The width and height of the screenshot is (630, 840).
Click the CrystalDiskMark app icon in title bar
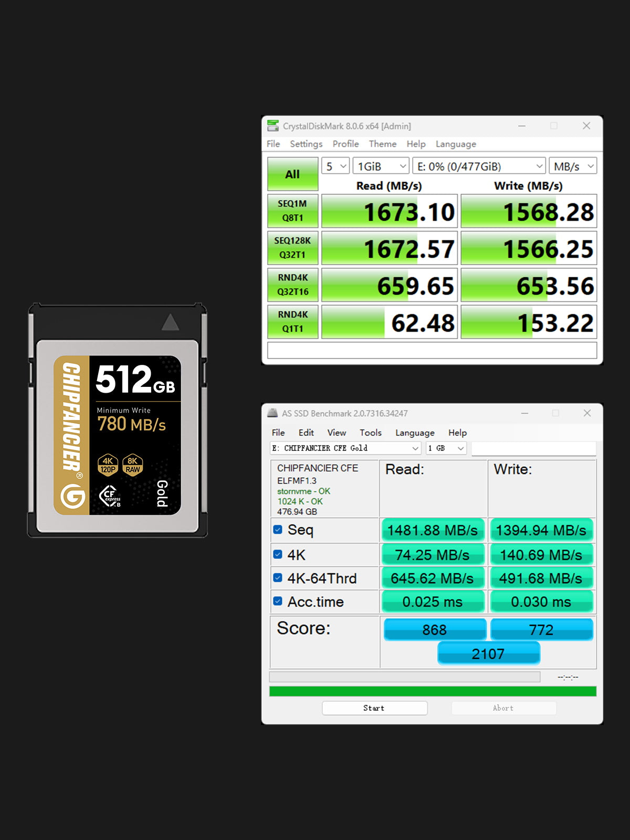point(273,126)
